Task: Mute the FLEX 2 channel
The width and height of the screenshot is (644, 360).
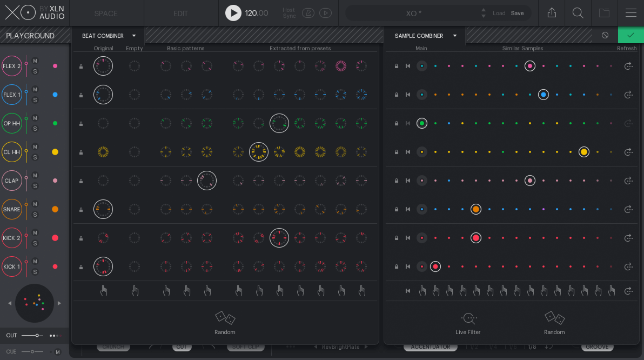Action: [35, 61]
